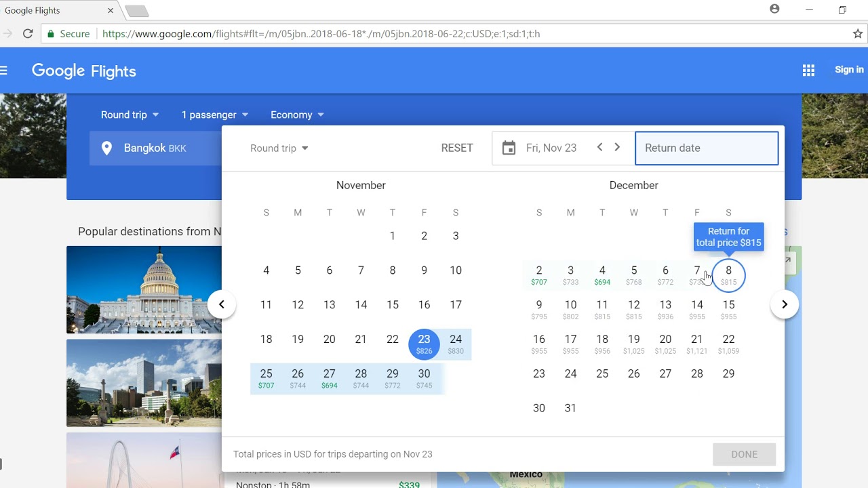Select November 30 priced $745

coord(424,378)
